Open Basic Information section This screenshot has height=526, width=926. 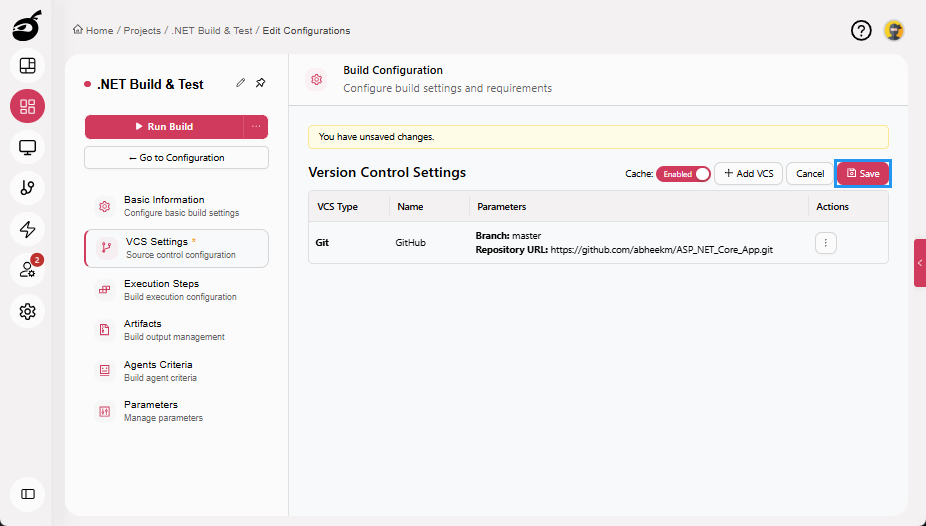(176, 206)
